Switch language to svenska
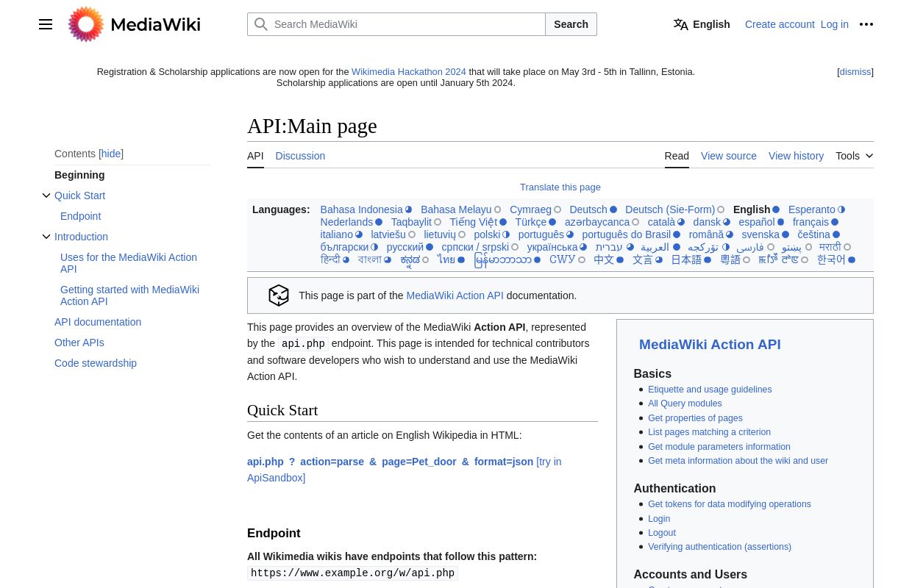 pos(760,234)
